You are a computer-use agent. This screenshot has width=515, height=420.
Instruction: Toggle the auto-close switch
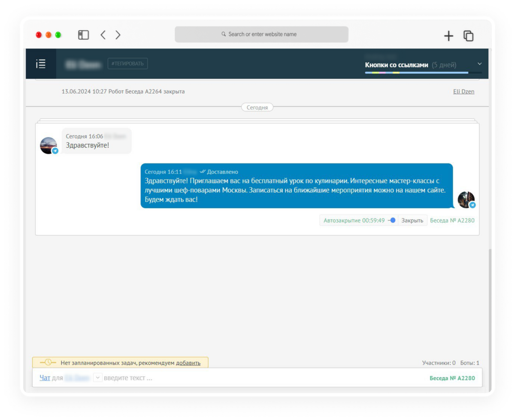click(391, 221)
